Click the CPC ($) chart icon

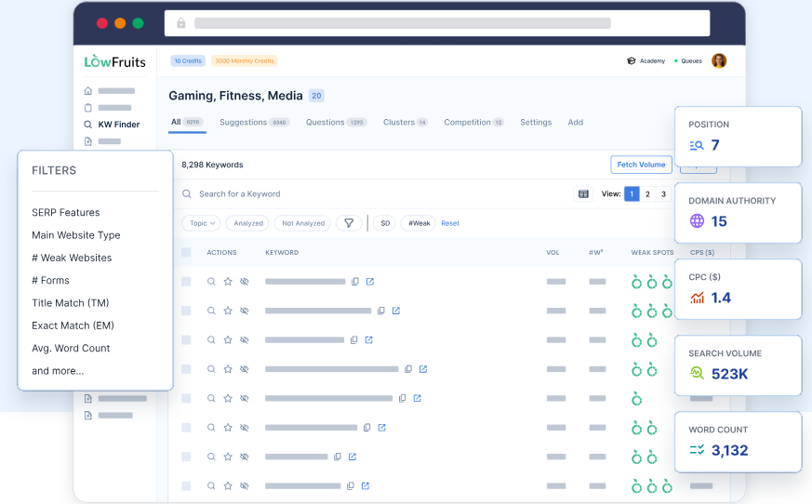pyautogui.click(x=697, y=298)
